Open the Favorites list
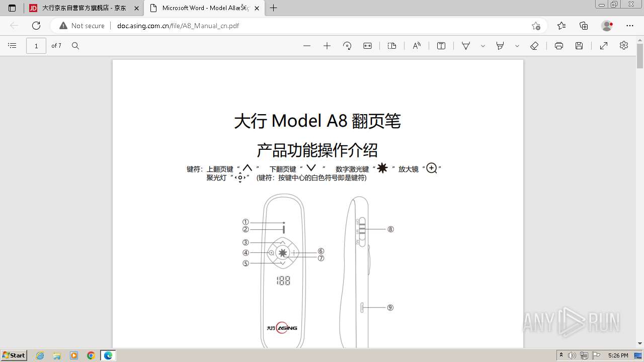The width and height of the screenshot is (644, 362). tap(561, 26)
